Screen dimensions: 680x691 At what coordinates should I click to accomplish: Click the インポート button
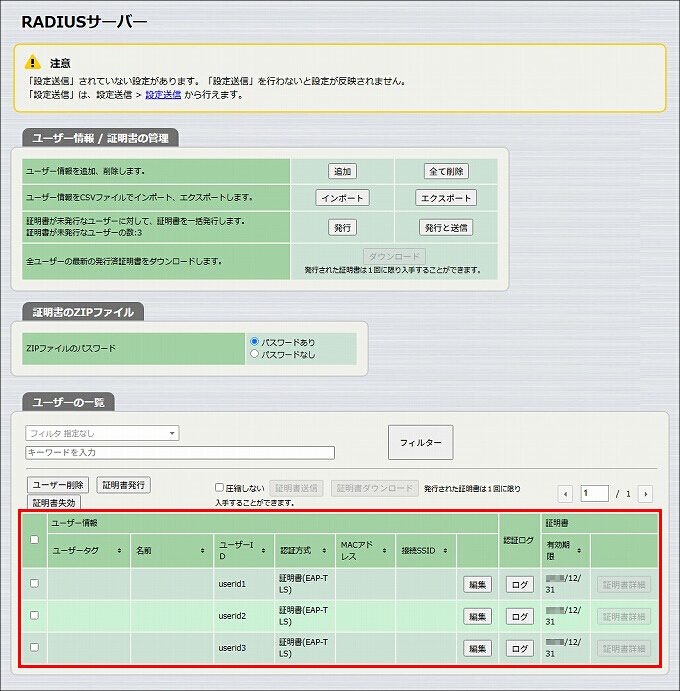pos(342,198)
